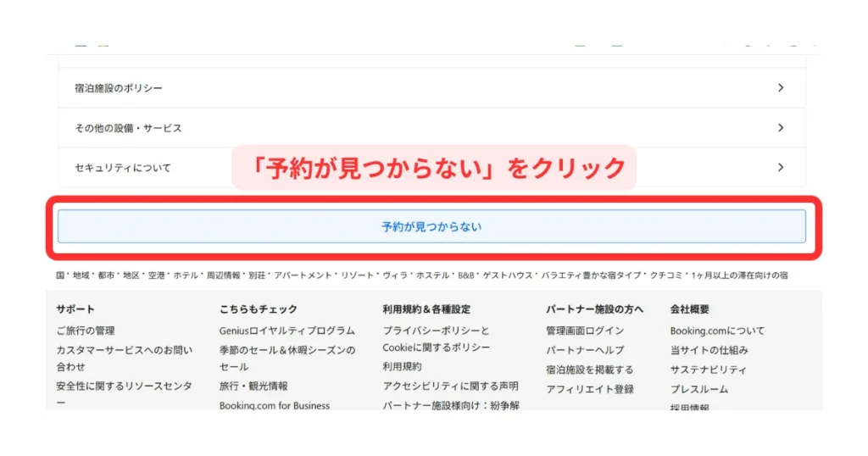Click サステナビリティ footer link
868x456 pixels.
tap(709, 370)
